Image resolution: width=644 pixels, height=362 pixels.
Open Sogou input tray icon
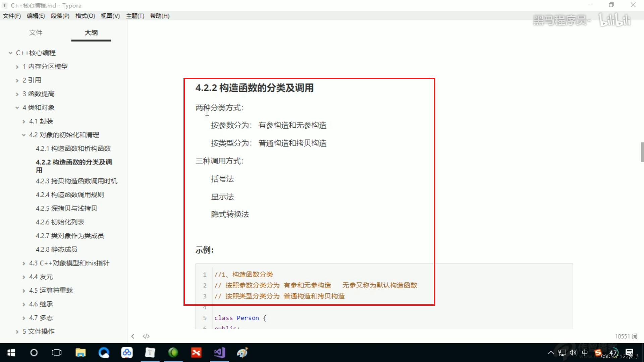pyautogui.click(x=598, y=353)
